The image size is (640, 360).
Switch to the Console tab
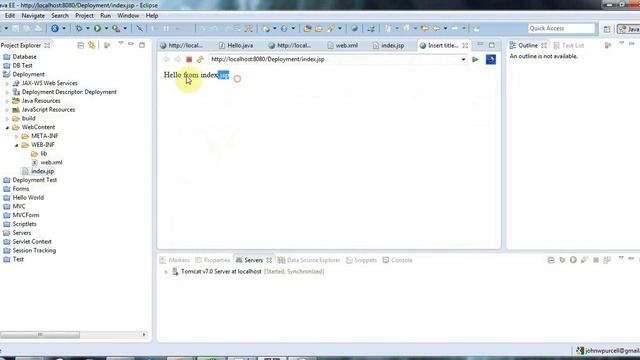398,260
